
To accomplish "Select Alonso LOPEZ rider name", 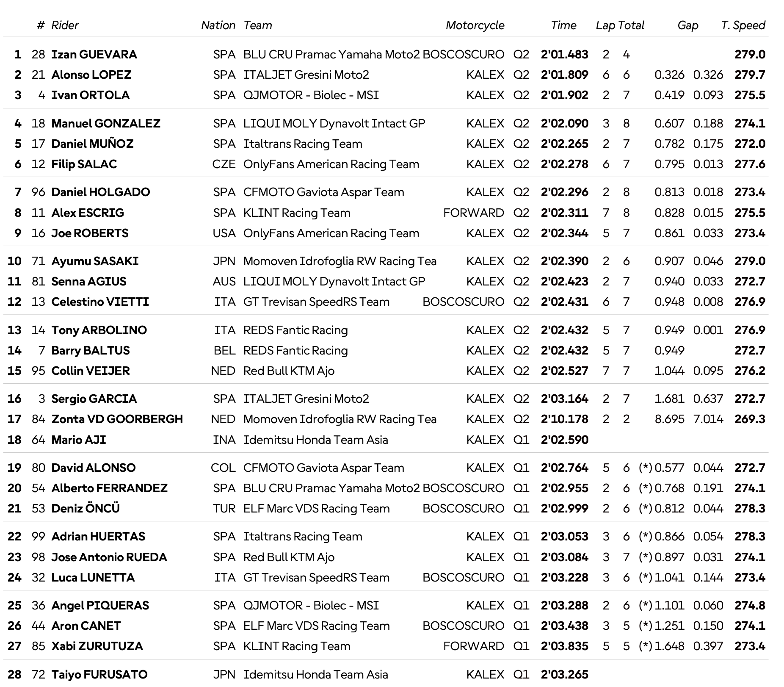I will 91,75.
